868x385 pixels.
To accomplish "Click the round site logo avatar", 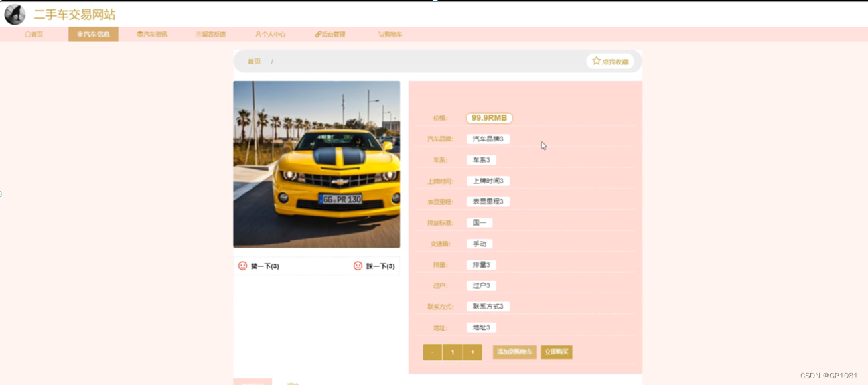I will pos(15,15).
